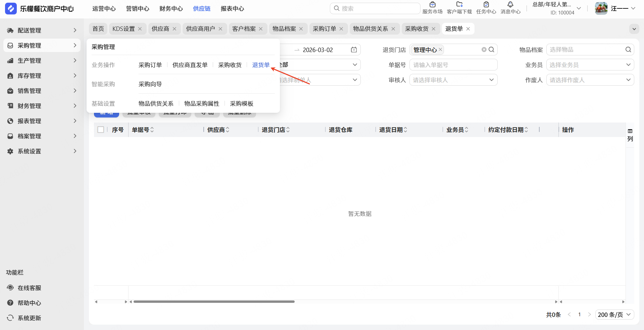
Task: Close the KDS设置 tab
Action: 140,29
